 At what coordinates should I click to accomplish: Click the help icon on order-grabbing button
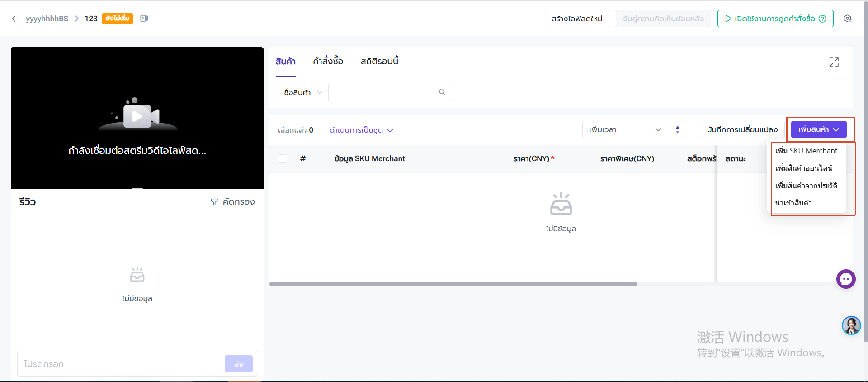click(822, 19)
